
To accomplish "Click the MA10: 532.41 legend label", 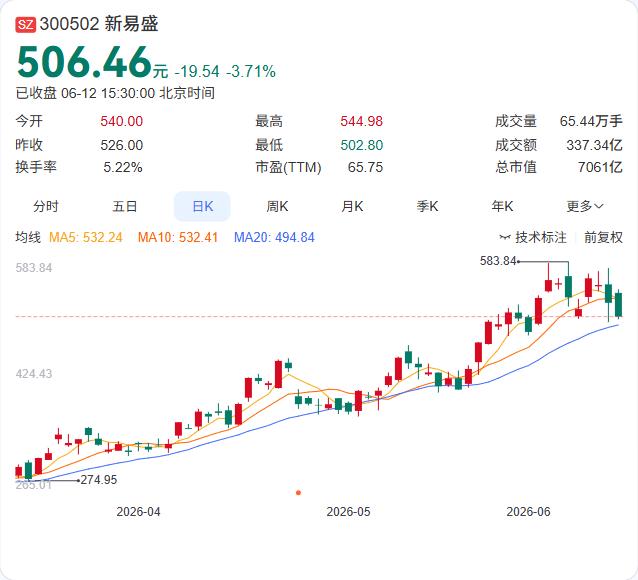I will (x=178, y=237).
